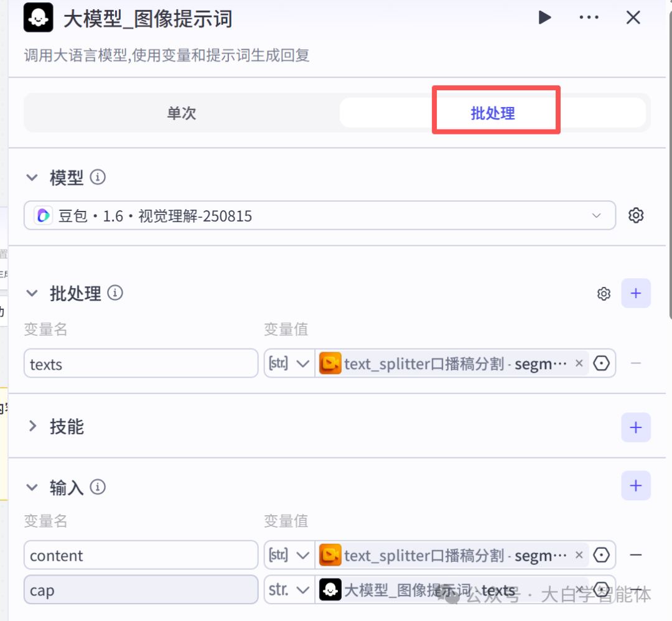Click the model icon beside 豆包
The height and width of the screenshot is (621, 672).
coord(44,215)
